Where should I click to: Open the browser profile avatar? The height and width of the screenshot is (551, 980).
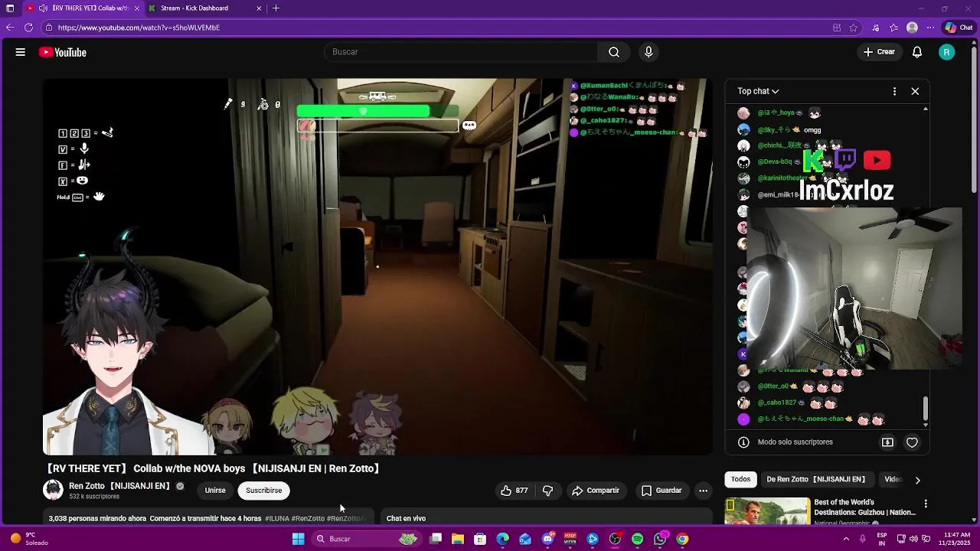[x=912, y=28]
